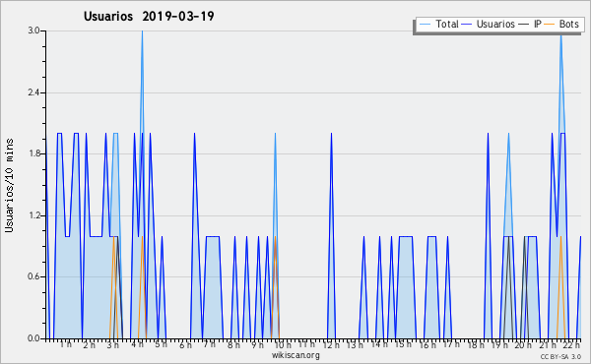The width and height of the screenshot is (591, 364).
Task: Click the 'wikiscan.org' caption
Action: [x=295, y=355]
